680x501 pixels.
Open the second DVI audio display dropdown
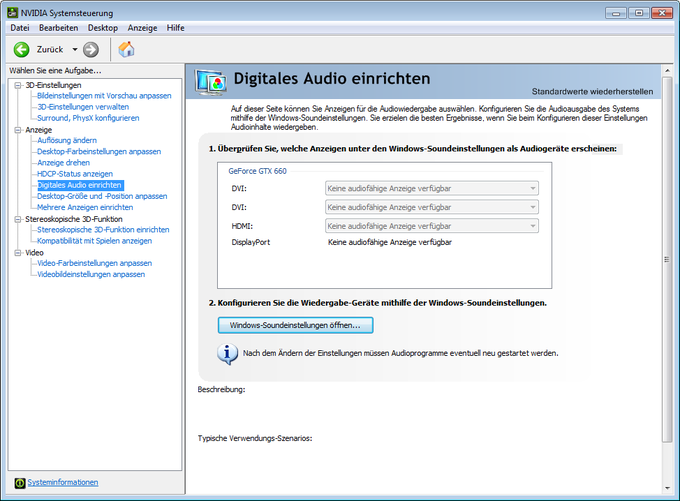pos(432,207)
